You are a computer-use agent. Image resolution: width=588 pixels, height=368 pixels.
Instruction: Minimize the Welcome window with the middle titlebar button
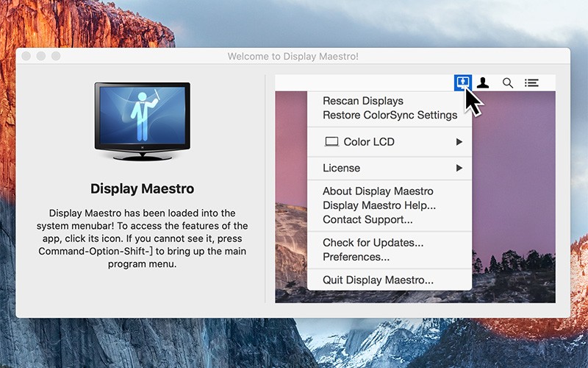[41, 56]
